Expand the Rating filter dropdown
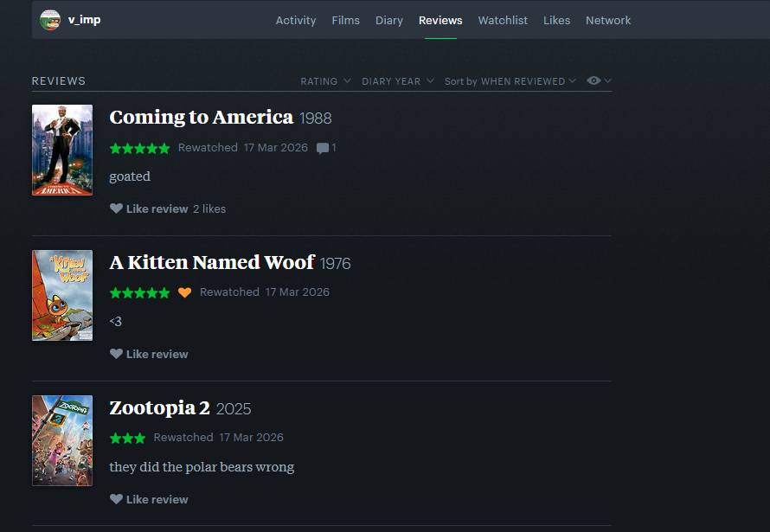Image resolution: width=770 pixels, height=532 pixels. pos(325,81)
